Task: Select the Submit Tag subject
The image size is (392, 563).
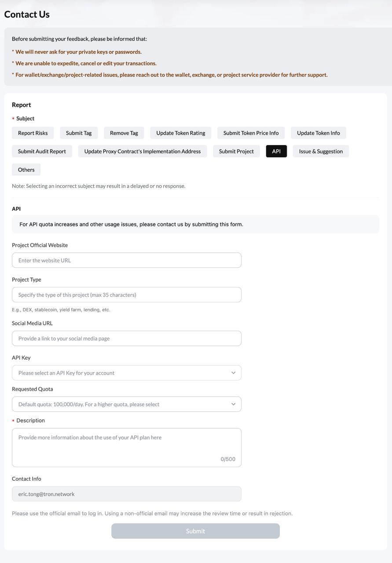Action: pyautogui.click(x=79, y=132)
